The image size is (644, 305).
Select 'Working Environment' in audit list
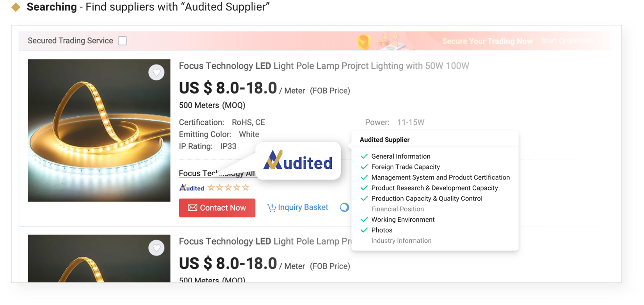403,220
